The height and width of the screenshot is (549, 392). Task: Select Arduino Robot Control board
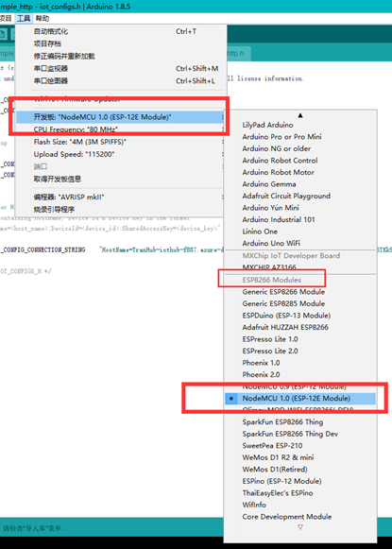click(300, 161)
